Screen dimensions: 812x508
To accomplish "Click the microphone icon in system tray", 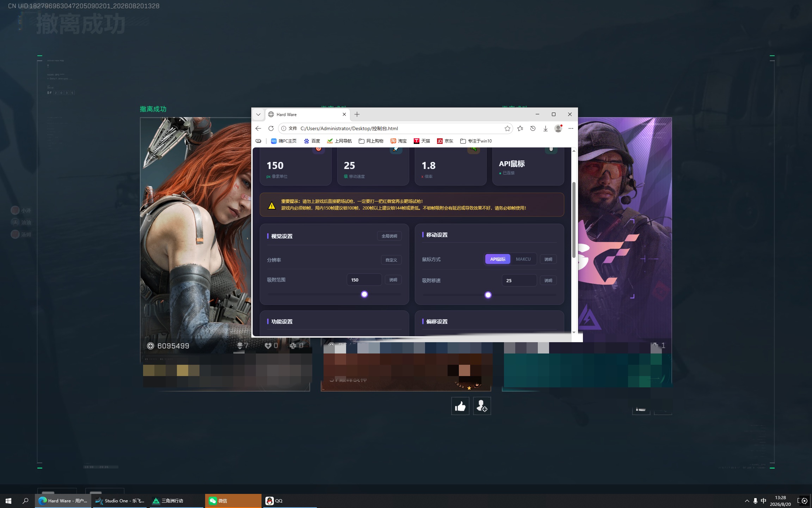I will point(755,501).
